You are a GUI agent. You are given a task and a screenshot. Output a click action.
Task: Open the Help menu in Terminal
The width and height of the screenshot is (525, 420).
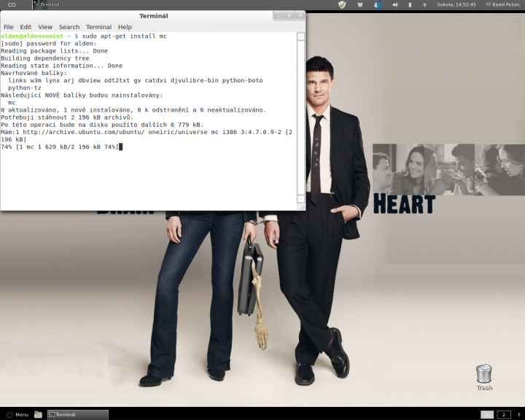tap(125, 27)
